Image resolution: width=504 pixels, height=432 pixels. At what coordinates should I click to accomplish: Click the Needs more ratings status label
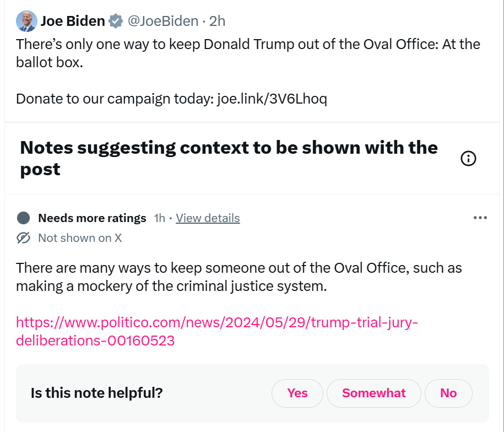pos(92,218)
